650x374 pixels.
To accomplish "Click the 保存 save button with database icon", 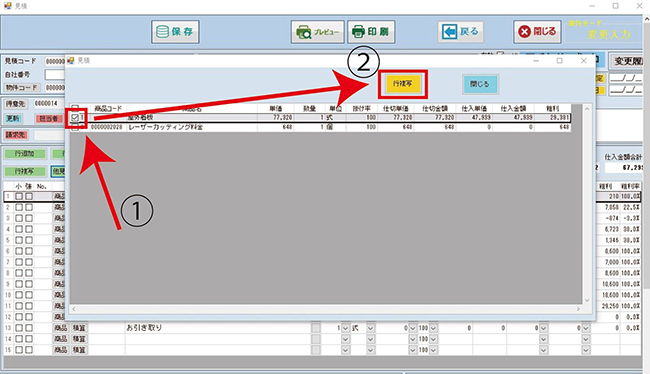I will point(175,32).
